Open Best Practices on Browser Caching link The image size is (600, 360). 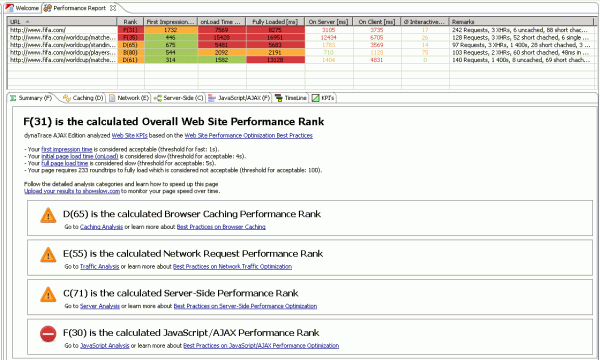click(x=221, y=227)
